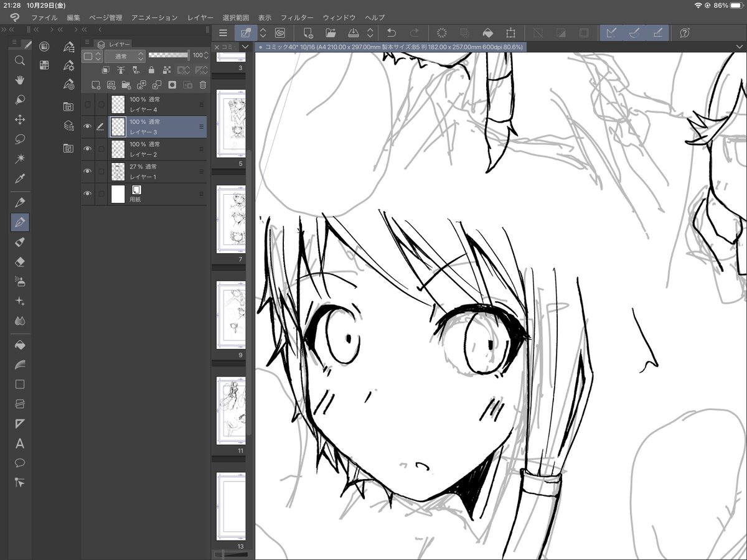Open the フィルター menu
This screenshot has height=560, width=747.
[x=297, y=18]
